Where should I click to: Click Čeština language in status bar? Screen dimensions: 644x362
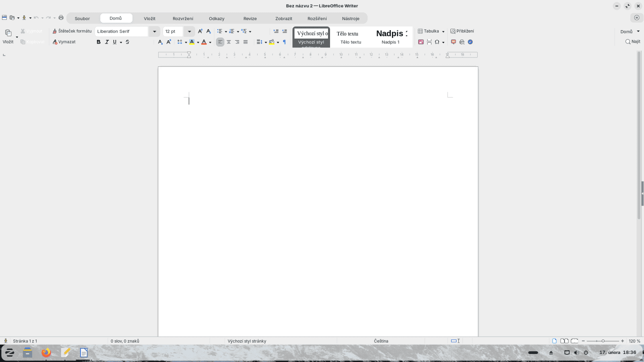coord(381,341)
